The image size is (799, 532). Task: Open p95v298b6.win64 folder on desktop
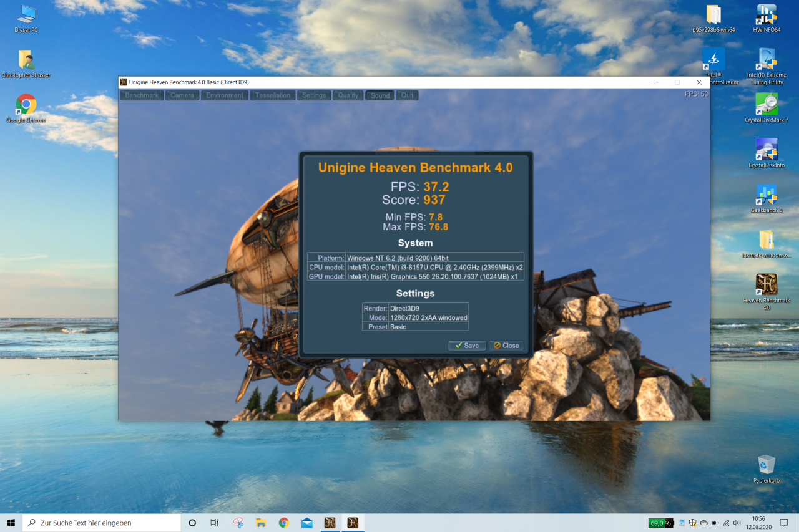tap(713, 19)
